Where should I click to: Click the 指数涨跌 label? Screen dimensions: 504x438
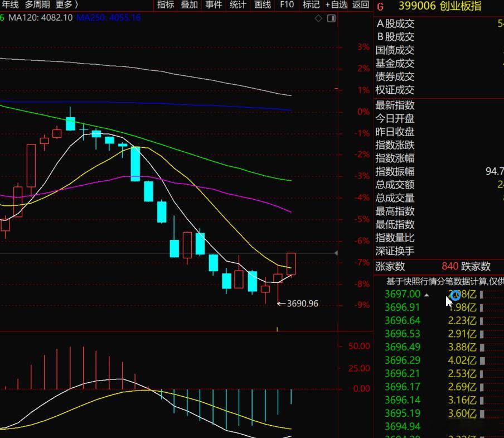pyautogui.click(x=395, y=145)
